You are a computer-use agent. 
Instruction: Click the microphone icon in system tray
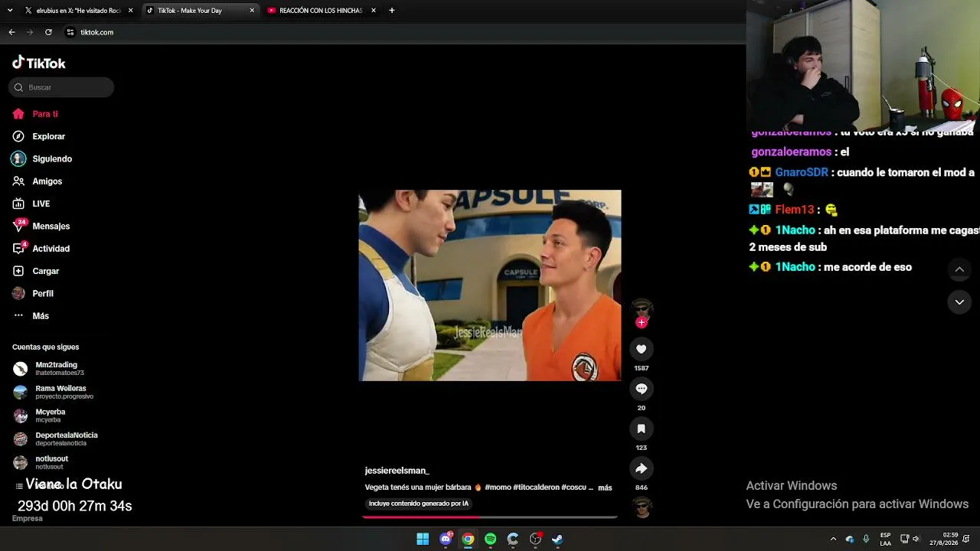866,540
